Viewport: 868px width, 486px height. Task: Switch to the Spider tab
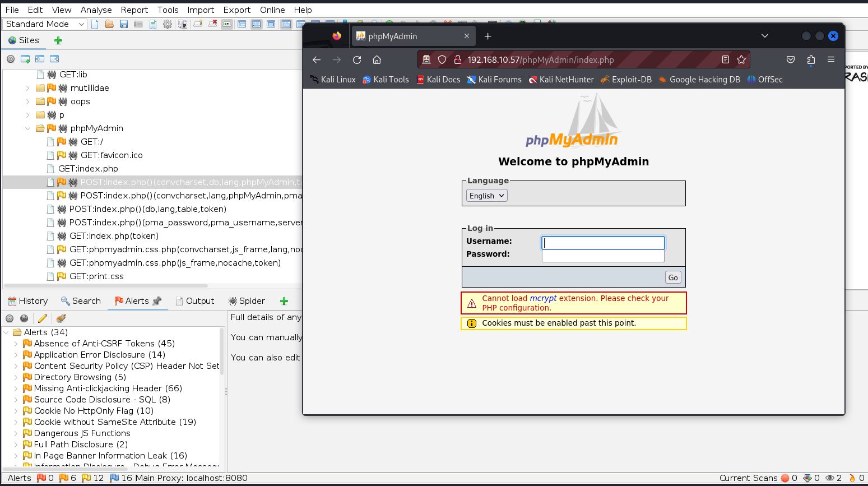(247, 301)
